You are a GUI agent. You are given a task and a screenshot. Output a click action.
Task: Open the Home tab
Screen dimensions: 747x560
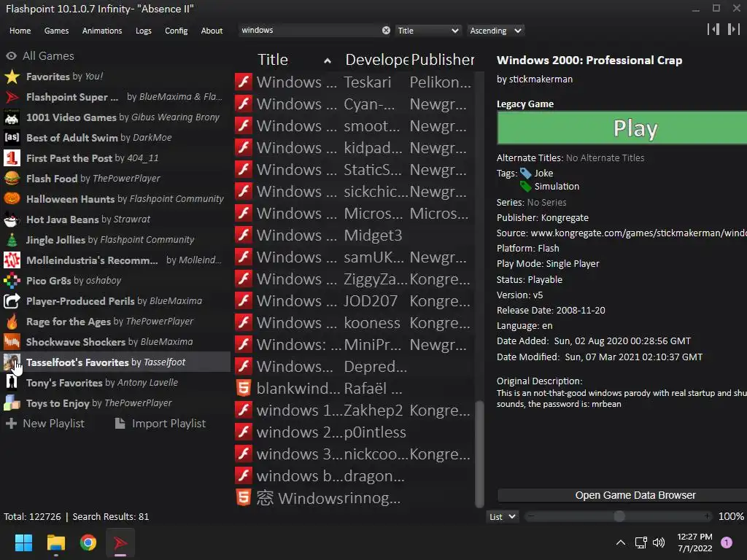(x=20, y=31)
